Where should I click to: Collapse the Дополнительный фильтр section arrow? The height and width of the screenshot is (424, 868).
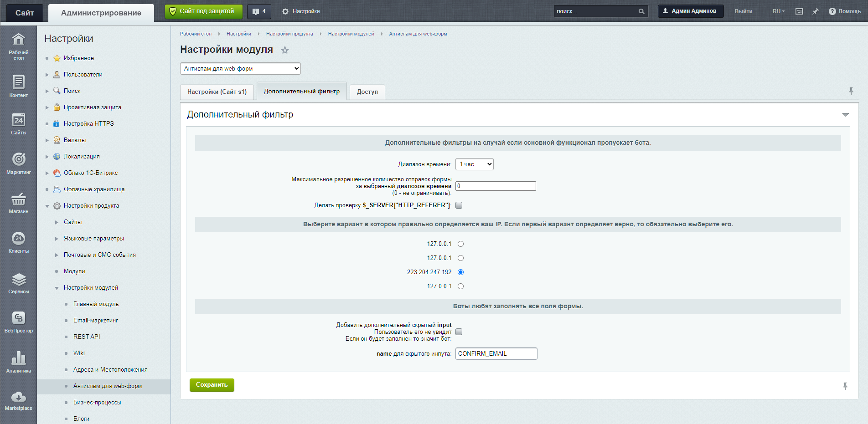tap(845, 115)
